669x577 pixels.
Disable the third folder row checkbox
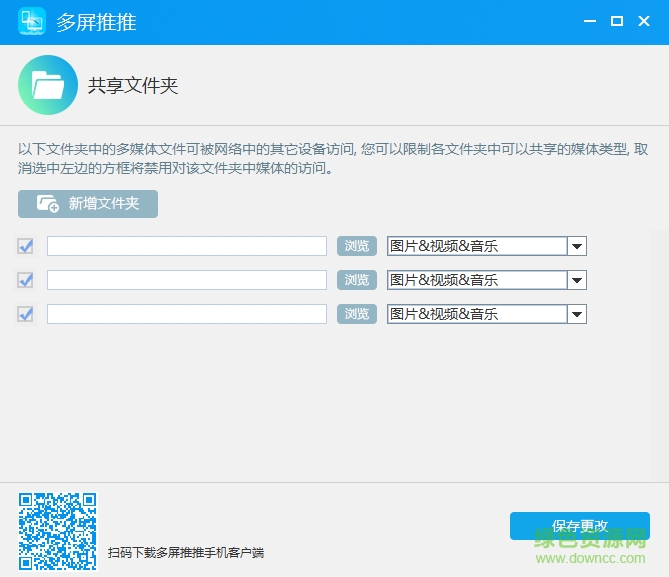coord(26,314)
